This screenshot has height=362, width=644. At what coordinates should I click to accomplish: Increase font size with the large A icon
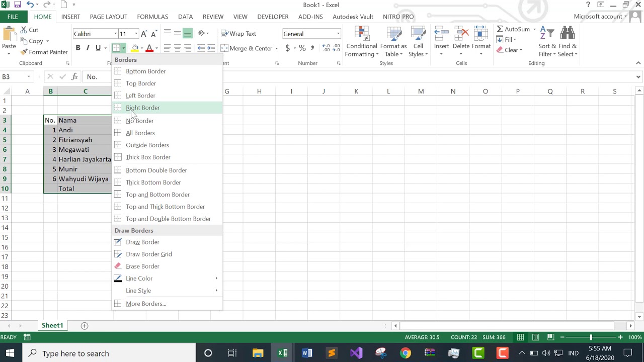144,34
